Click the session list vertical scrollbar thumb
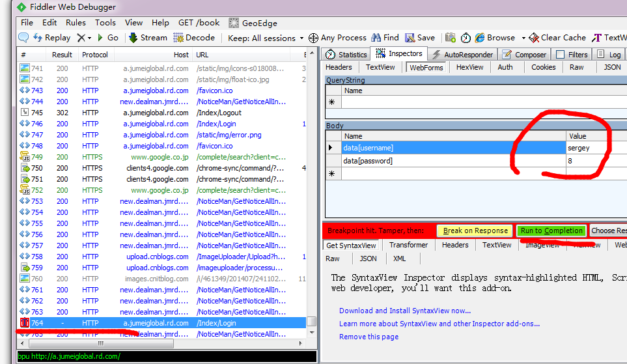627x364 pixels. point(311,321)
